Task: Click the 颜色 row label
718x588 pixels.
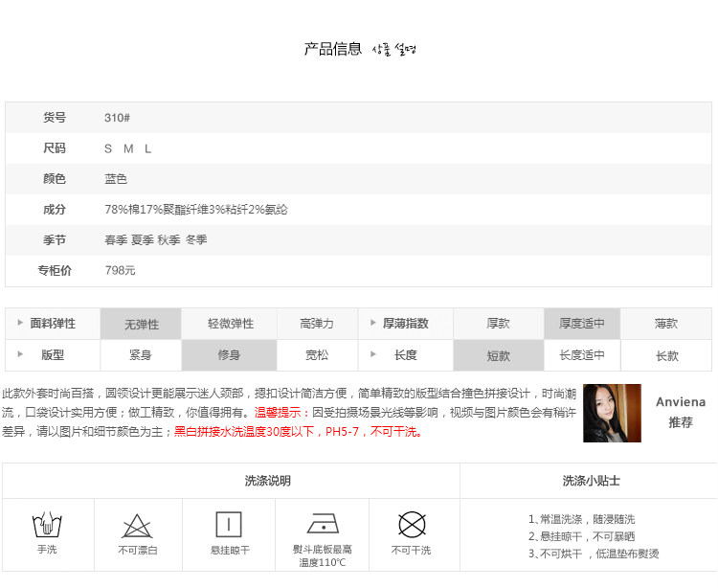Action: [x=55, y=178]
